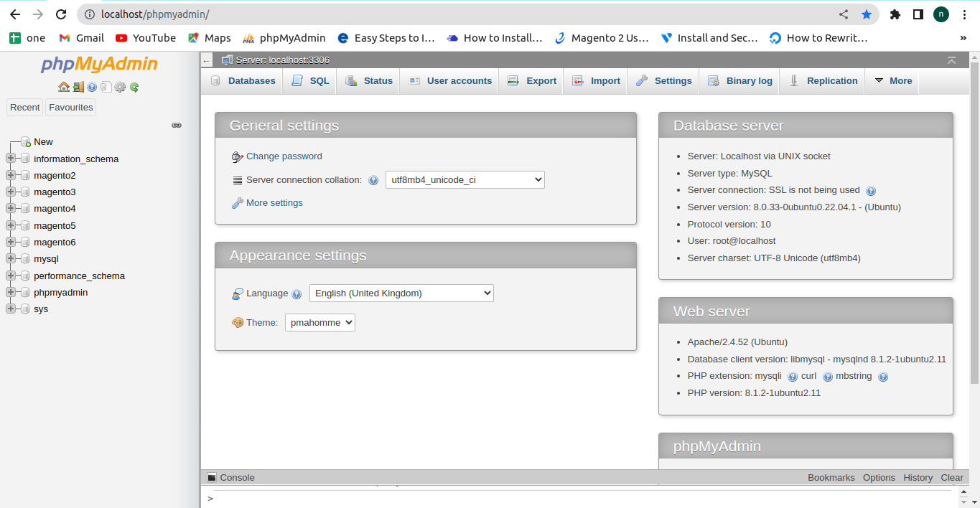
Task: Click the Change password link
Action: pos(284,156)
